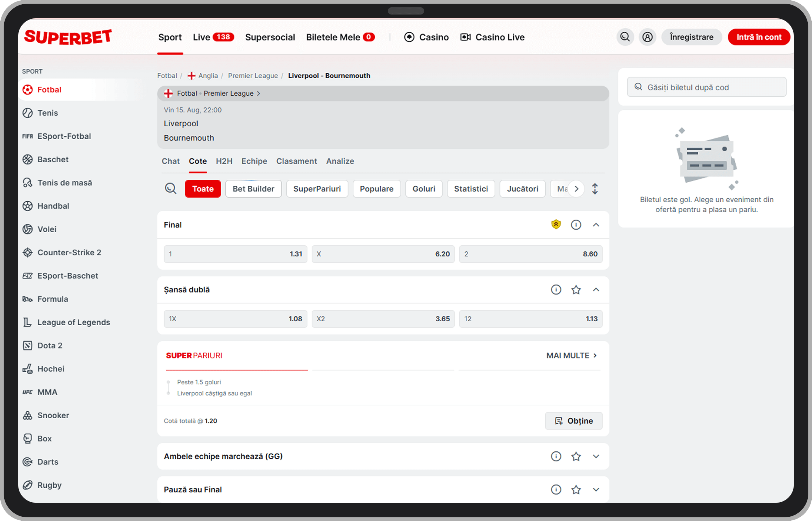Open Fotbal Premier League header chevron
The height and width of the screenshot is (521, 812).
(x=258, y=93)
